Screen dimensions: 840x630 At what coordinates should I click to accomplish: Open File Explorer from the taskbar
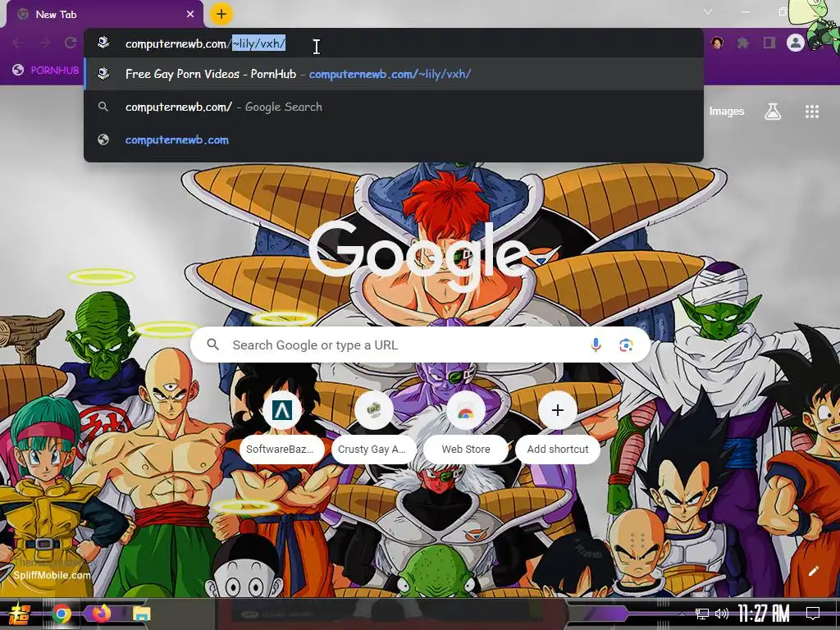(x=141, y=614)
